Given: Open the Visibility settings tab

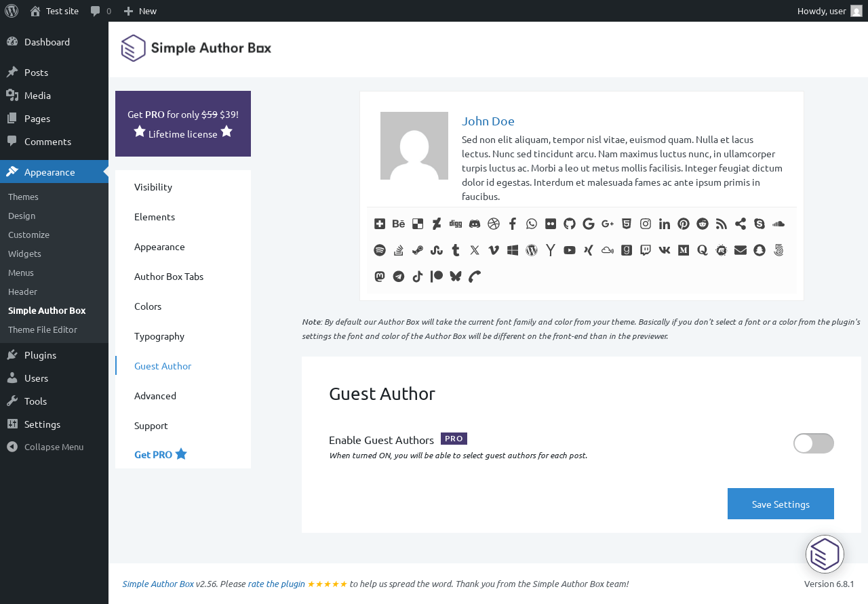Looking at the screenshot, I should pyautogui.click(x=183, y=186).
